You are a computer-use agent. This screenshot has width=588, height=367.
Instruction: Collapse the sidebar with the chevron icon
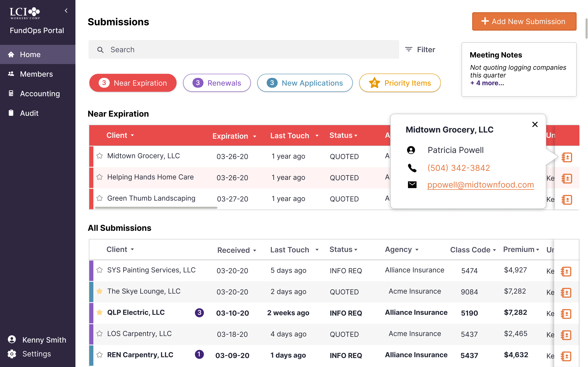pyautogui.click(x=66, y=11)
